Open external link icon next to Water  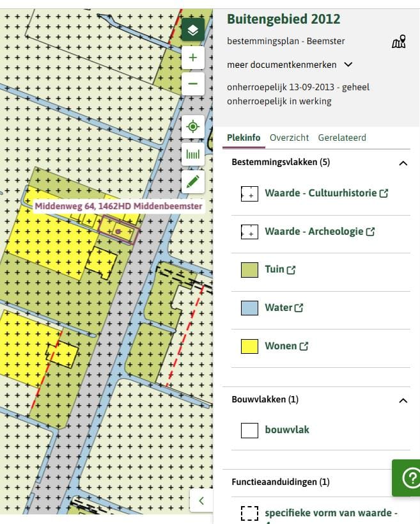(299, 308)
